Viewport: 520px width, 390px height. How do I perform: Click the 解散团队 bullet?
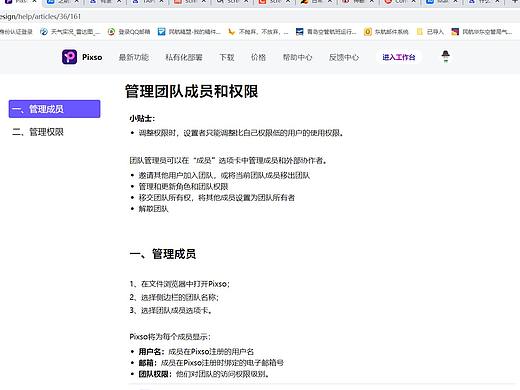click(154, 209)
